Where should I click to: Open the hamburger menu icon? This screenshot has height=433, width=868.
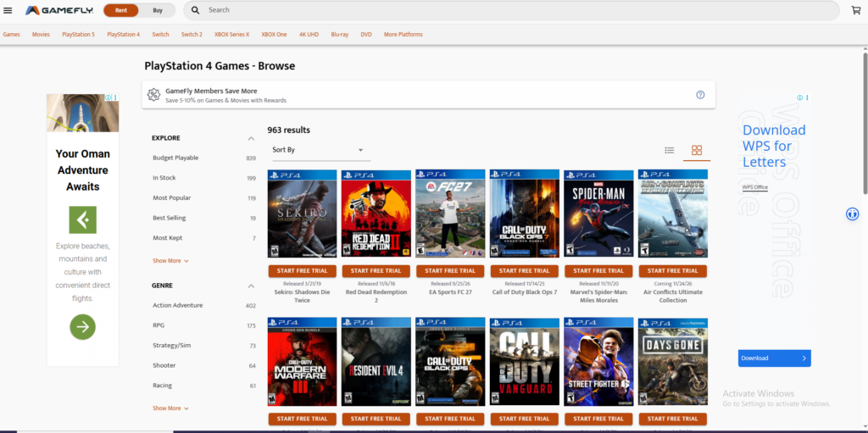(8, 10)
